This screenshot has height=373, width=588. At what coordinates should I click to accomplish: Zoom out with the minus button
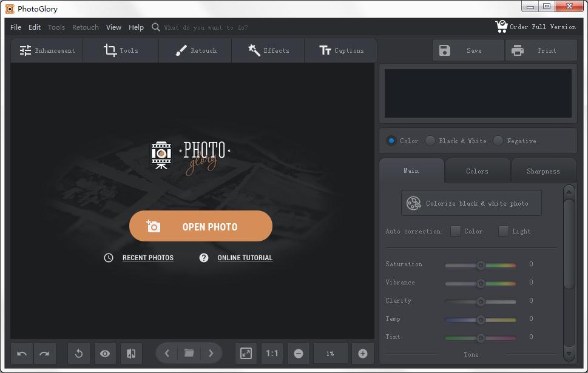[299, 354]
